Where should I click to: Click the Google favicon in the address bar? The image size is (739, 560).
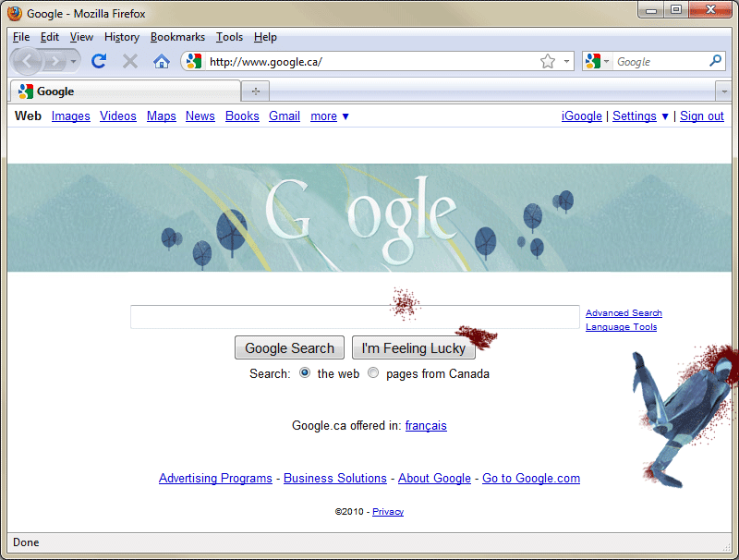coord(194,61)
